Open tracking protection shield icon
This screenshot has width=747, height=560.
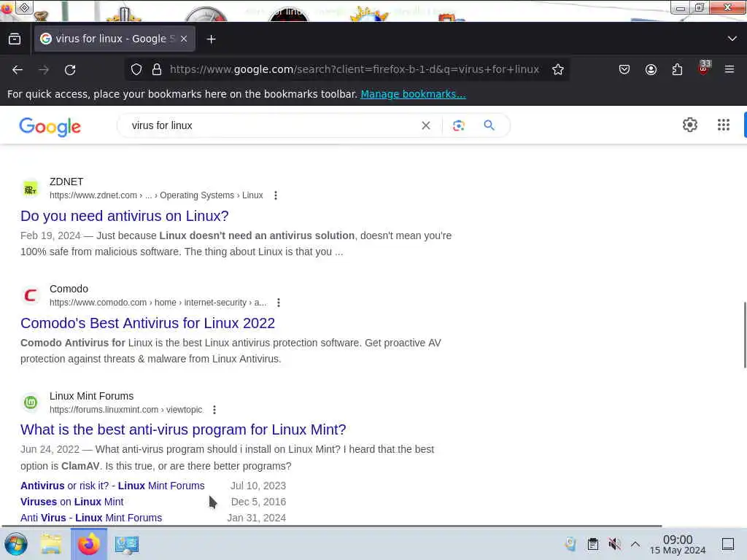pos(136,69)
